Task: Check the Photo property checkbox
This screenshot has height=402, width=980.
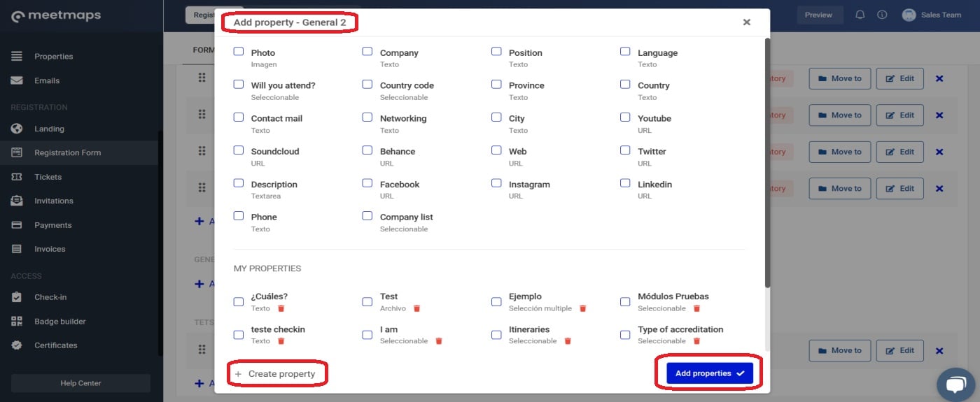Action: point(239,52)
